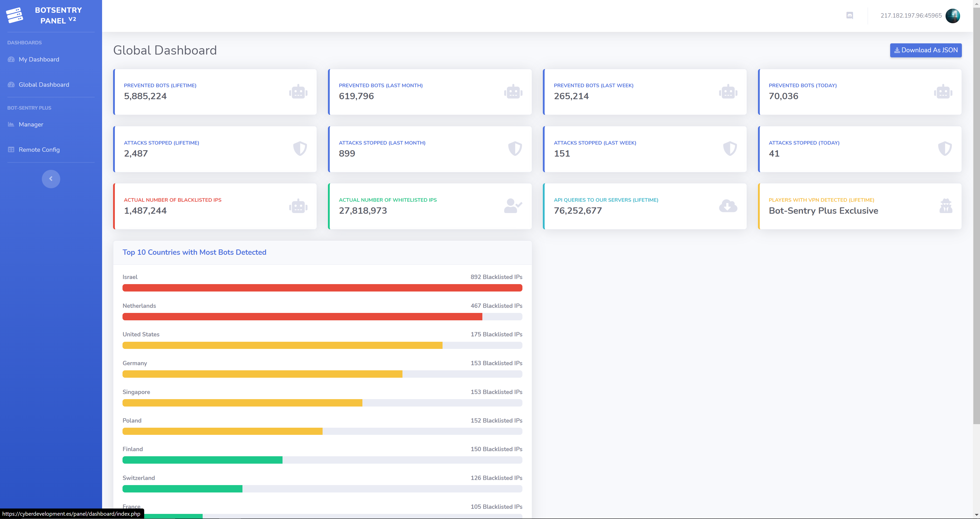Click robot icon on Prevented Bots Lifetime card

[x=298, y=92]
